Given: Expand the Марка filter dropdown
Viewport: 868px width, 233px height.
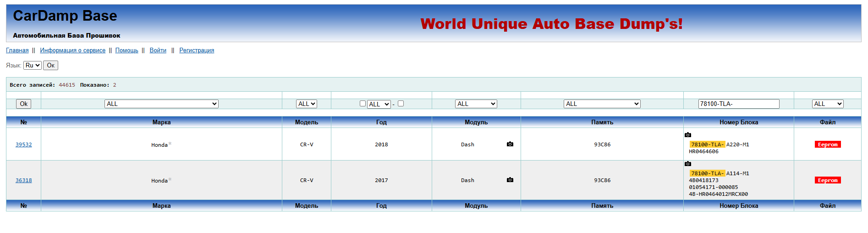Looking at the screenshot, I should (x=161, y=104).
